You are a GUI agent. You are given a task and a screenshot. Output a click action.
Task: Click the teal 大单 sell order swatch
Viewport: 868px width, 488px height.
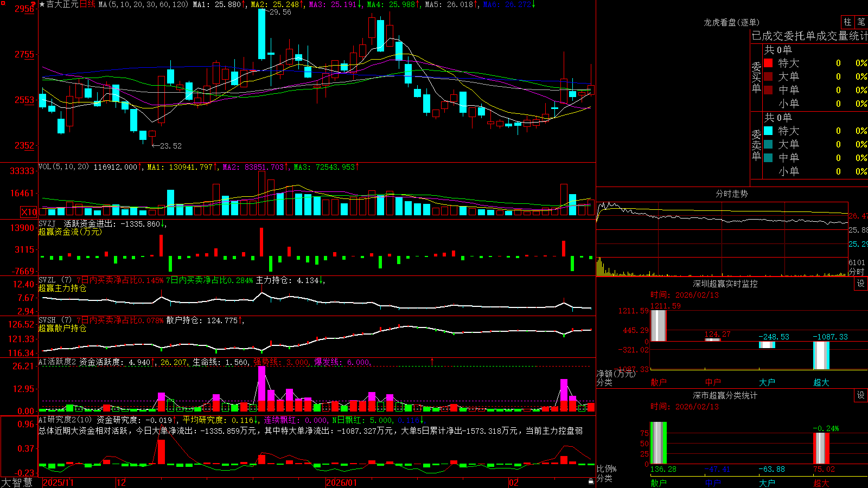tap(768, 144)
